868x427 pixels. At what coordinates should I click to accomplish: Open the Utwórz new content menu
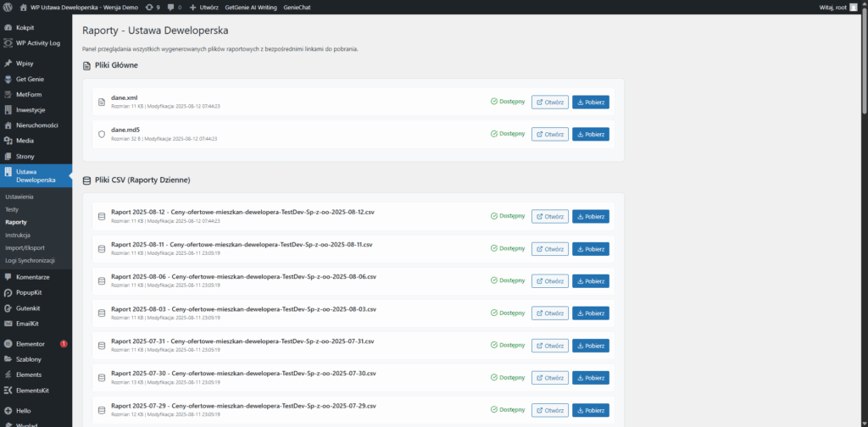(x=203, y=7)
